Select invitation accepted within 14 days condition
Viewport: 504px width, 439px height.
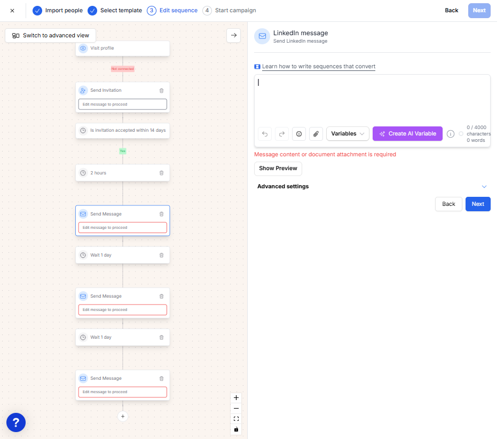122,130
